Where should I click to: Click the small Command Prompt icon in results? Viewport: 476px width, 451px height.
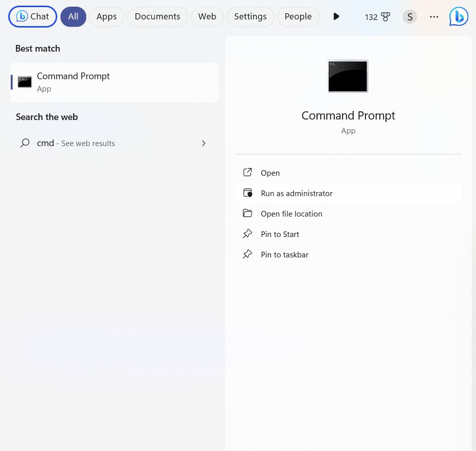(25, 82)
